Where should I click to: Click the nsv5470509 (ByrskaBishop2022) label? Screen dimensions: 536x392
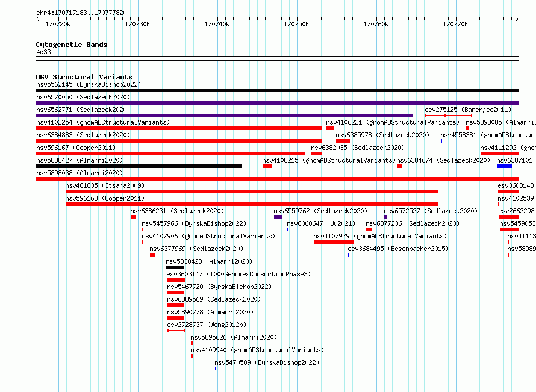(x=267, y=362)
